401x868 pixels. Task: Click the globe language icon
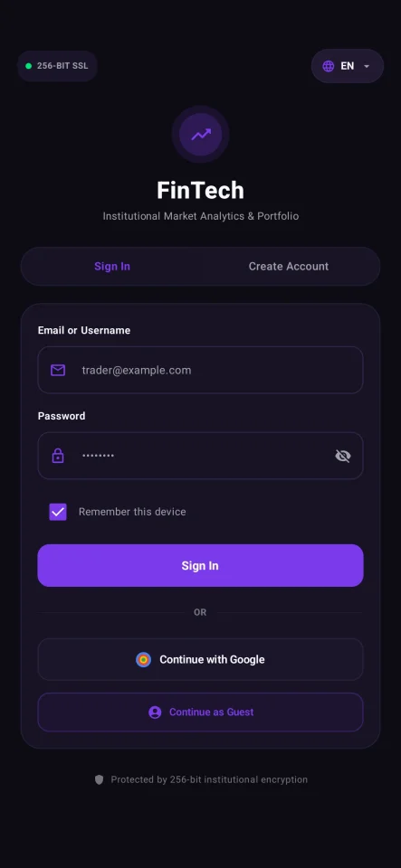[x=329, y=66]
